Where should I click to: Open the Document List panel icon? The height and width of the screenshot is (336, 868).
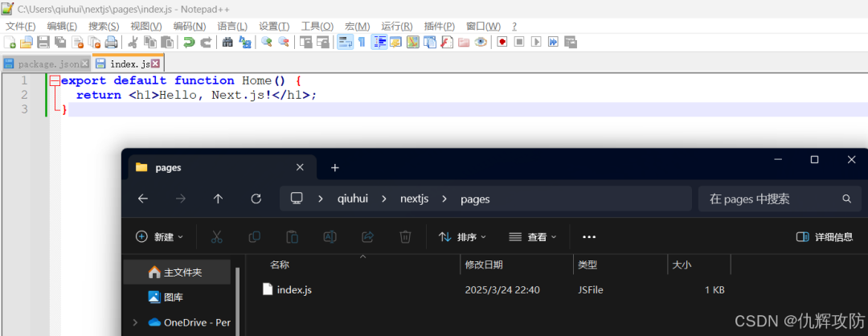coord(429,42)
